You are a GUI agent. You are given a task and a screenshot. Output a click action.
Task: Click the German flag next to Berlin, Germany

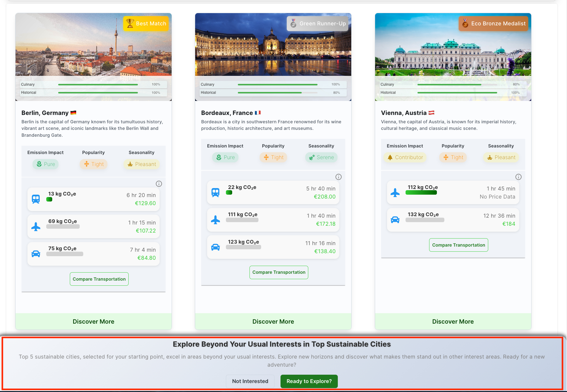point(73,113)
